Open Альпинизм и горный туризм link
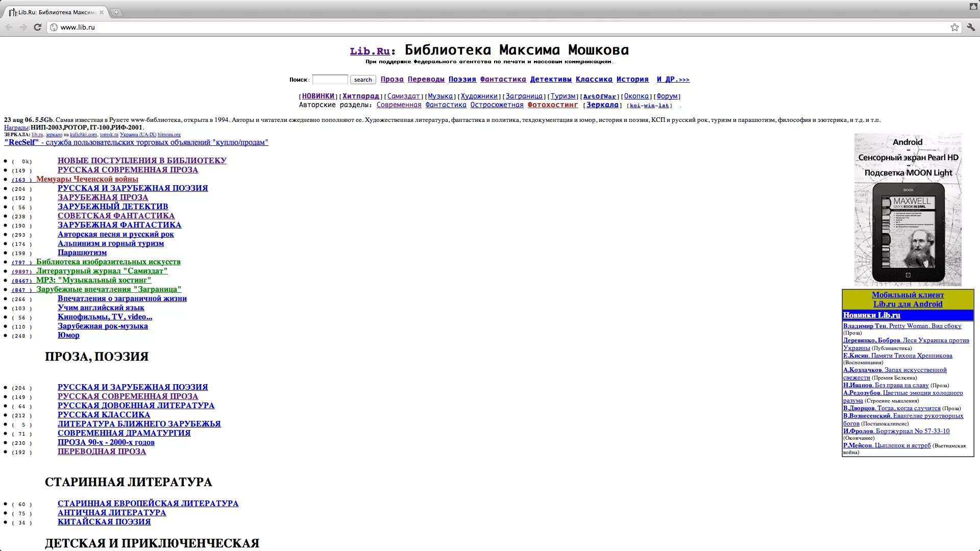Viewport: 980px width, 551px height. point(111,243)
